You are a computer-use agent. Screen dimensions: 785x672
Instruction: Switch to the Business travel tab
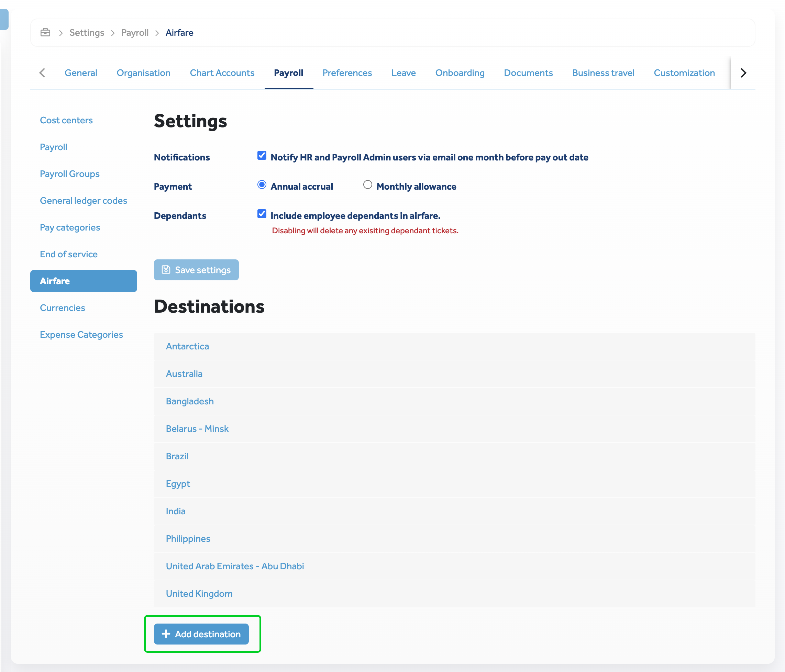click(603, 73)
